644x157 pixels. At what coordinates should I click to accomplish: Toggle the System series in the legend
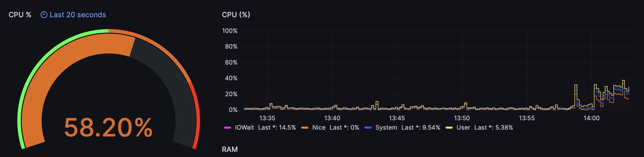tap(386, 128)
